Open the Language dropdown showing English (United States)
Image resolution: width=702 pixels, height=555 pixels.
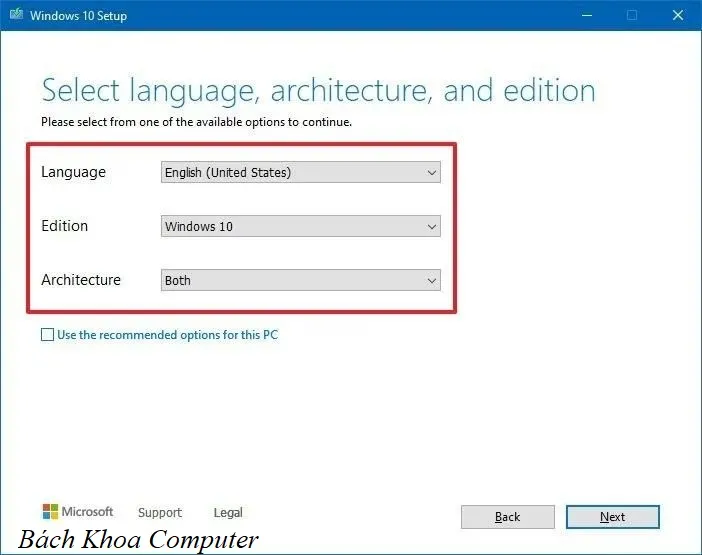[x=300, y=172]
